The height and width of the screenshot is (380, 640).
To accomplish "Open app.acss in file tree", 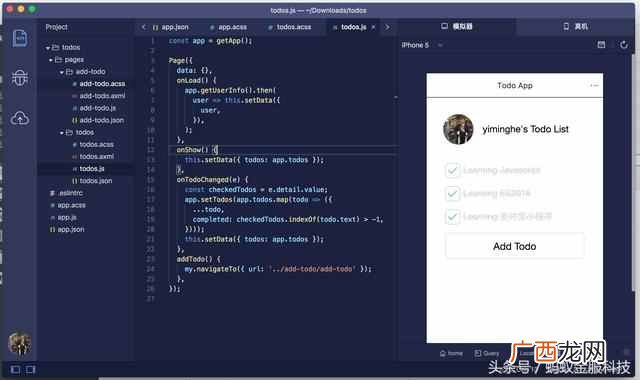I will pos(71,205).
